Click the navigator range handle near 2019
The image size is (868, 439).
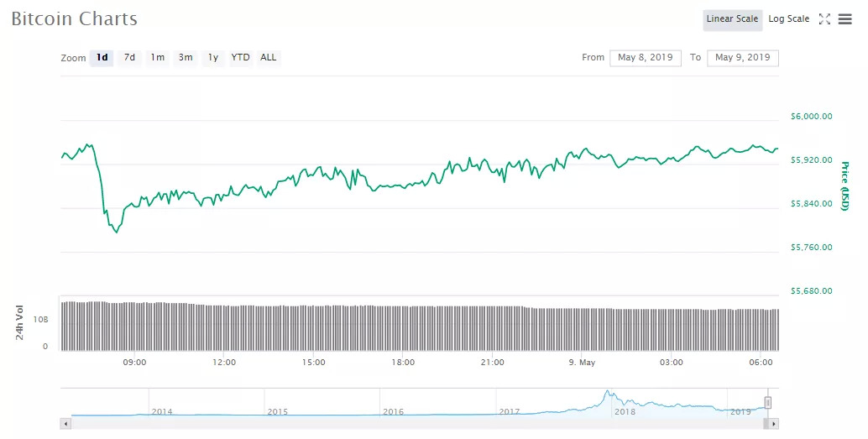[767, 403]
